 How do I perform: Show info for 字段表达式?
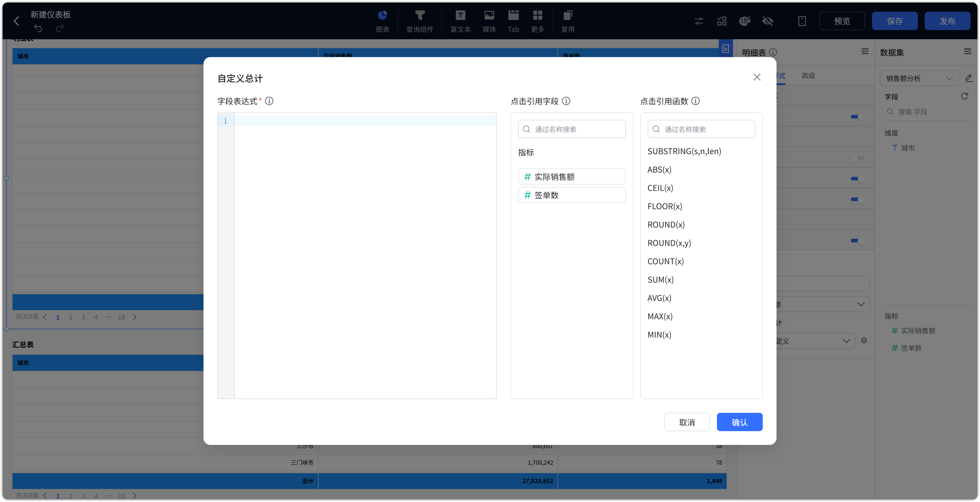coord(269,101)
